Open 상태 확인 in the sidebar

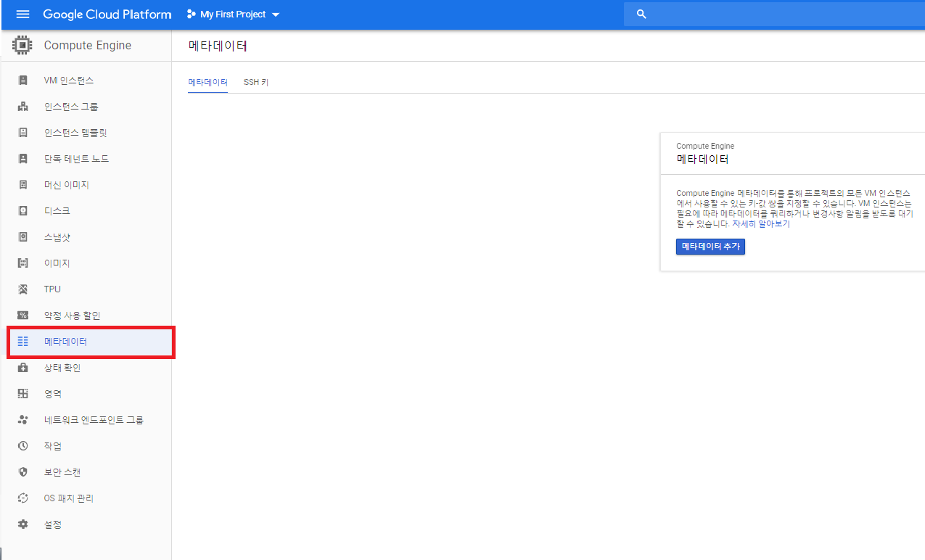(x=62, y=368)
